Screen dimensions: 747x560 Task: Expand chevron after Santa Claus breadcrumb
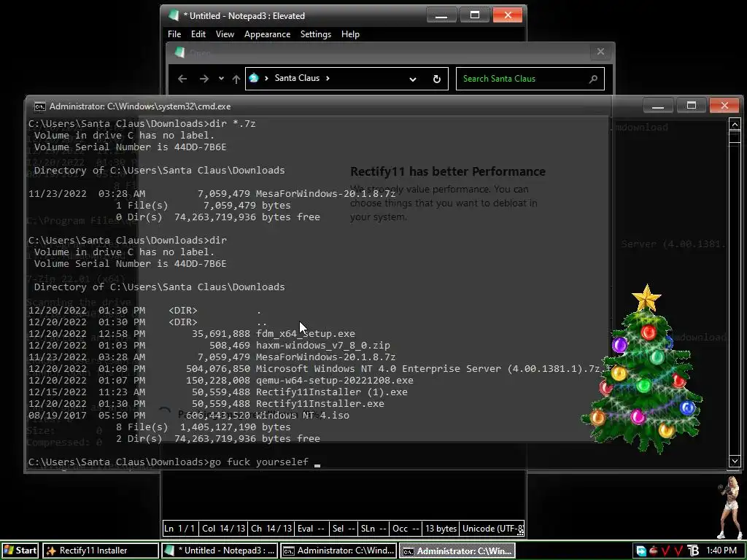(328, 78)
